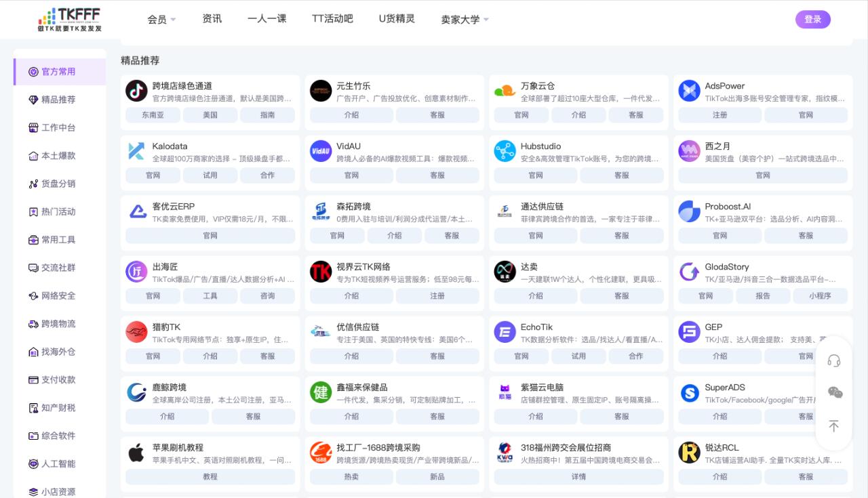
Task: Select 精品推荐 in the sidebar
Action: pyautogui.click(x=60, y=100)
